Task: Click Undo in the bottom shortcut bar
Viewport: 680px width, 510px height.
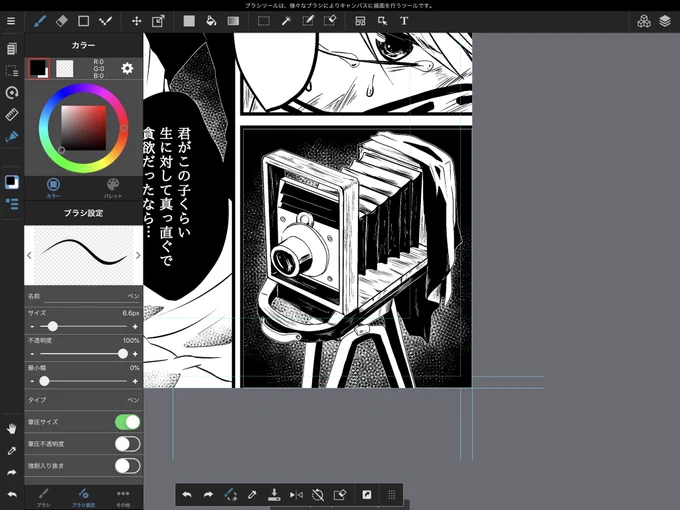Action: click(x=187, y=494)
